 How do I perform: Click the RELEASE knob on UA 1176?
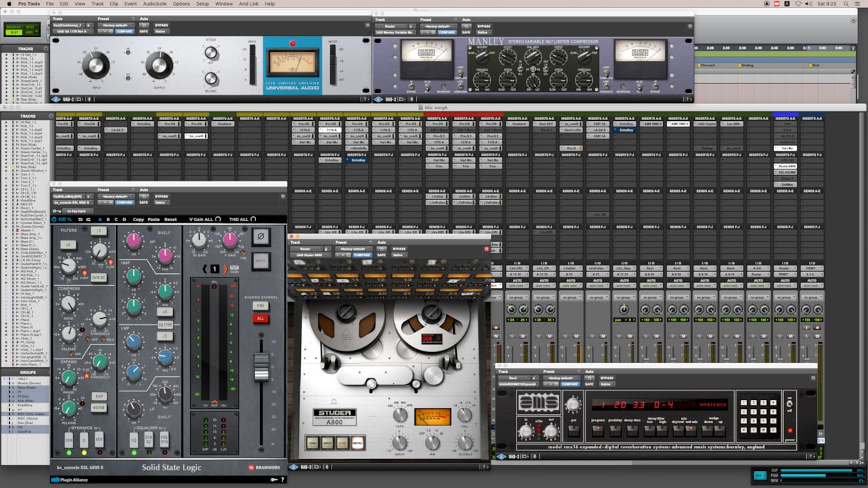pyautogui.click(x=211, y=79)
